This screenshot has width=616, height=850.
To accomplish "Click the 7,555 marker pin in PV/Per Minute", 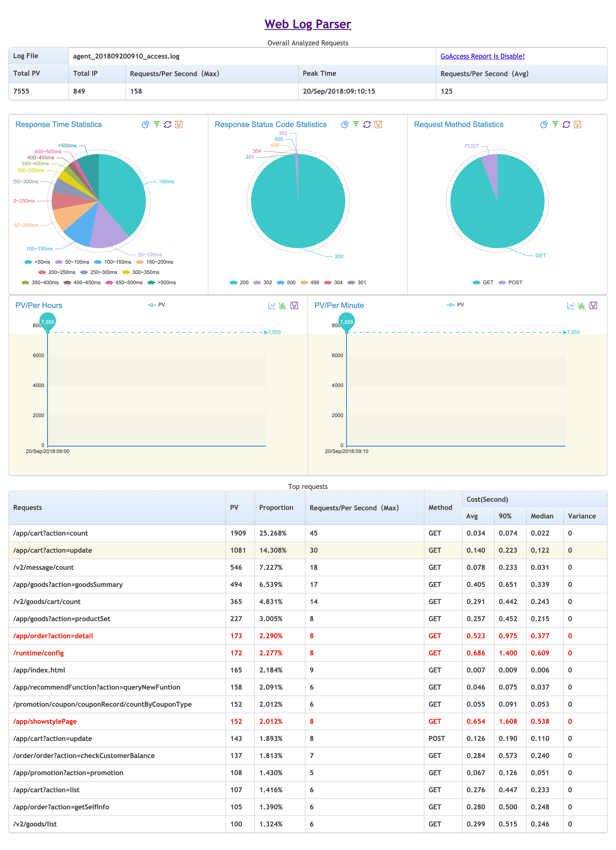I will pyautogui.click(x=346, y=322).
